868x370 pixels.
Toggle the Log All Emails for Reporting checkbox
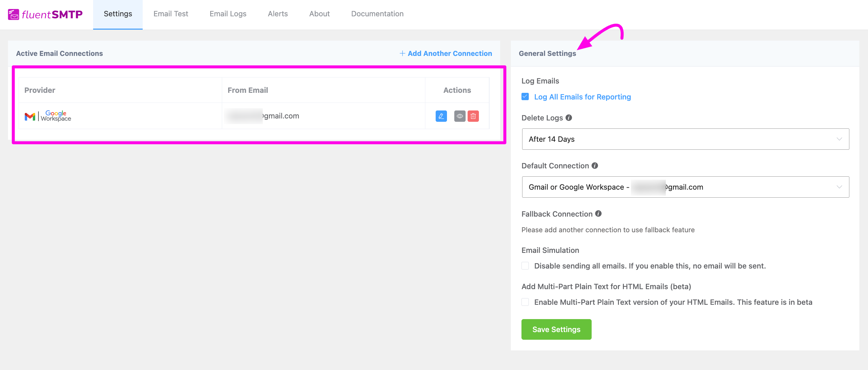coord(525,97)
